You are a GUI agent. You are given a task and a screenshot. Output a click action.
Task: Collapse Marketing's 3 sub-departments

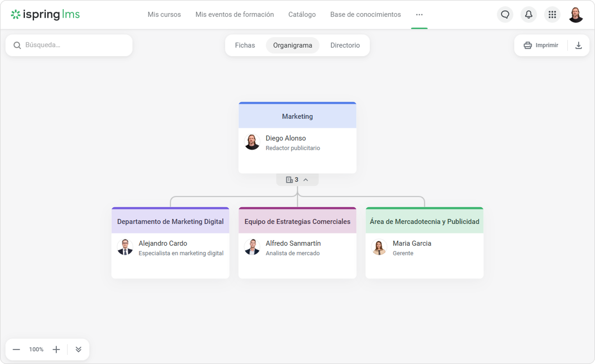pos(297,180)
